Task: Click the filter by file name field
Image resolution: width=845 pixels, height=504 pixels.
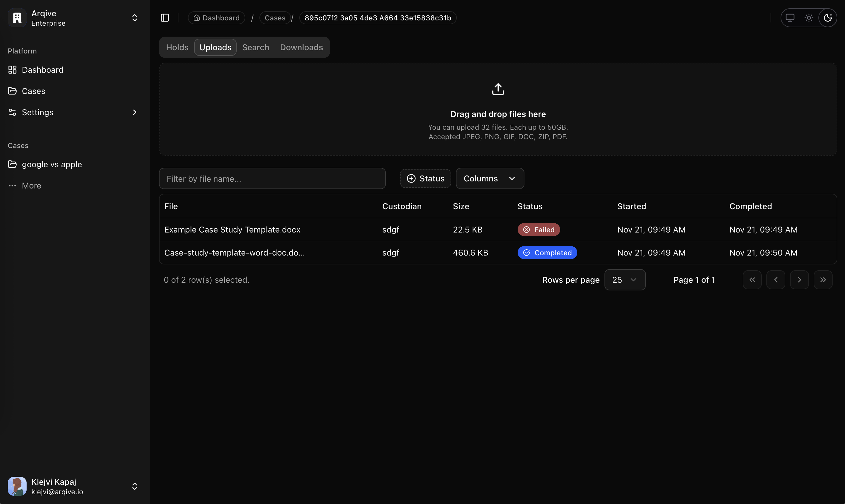Action: (x=272, y=178)
